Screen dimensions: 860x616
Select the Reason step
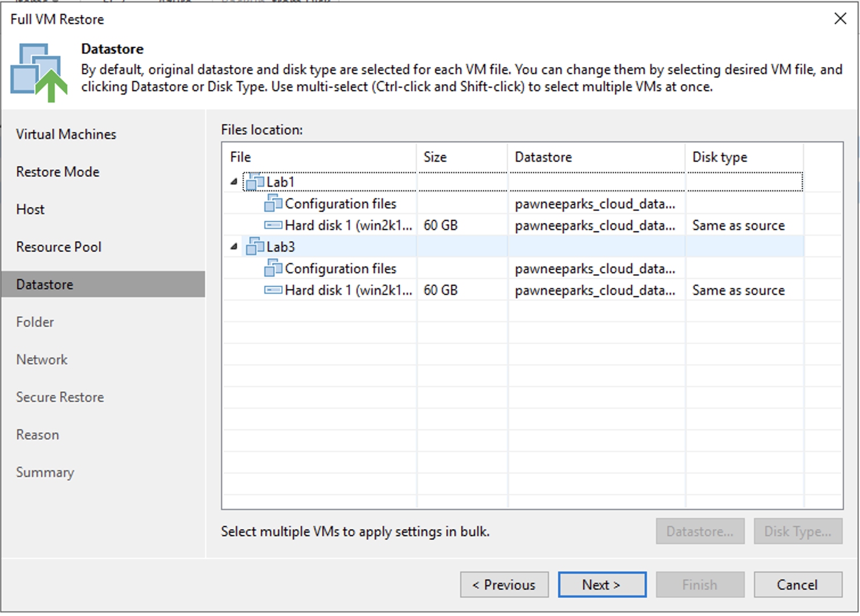pos(38,435)
